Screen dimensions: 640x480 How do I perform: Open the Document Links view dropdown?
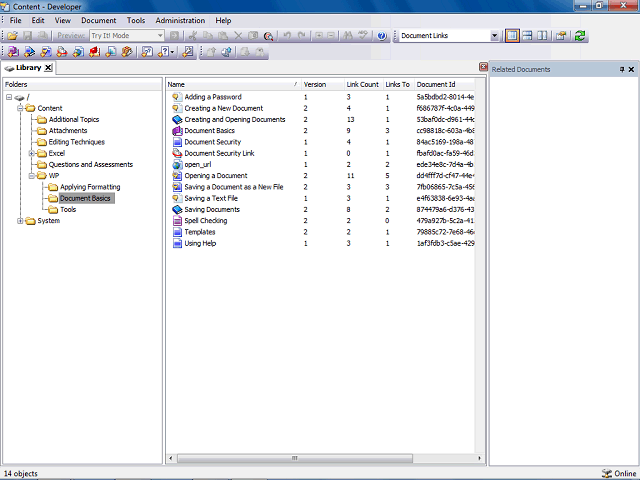(x=494, y=36)
